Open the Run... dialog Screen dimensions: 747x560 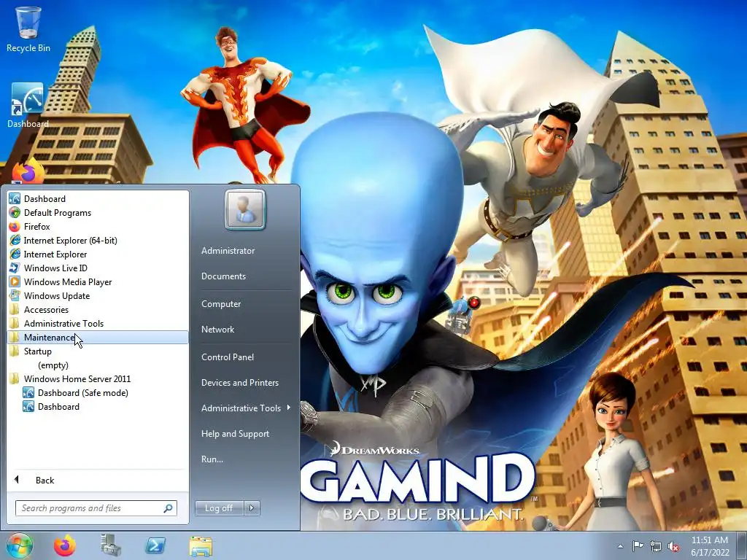click(x=212, y=459)
